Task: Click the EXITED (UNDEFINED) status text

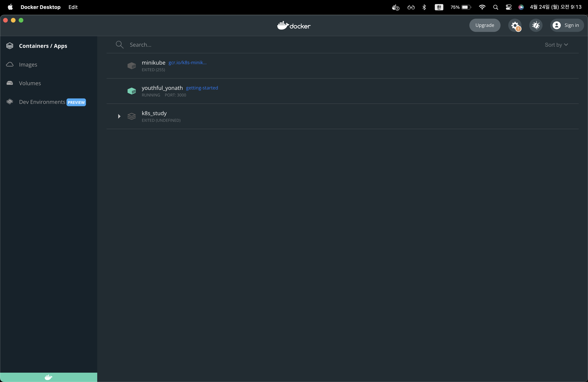Action: [161, 120]
